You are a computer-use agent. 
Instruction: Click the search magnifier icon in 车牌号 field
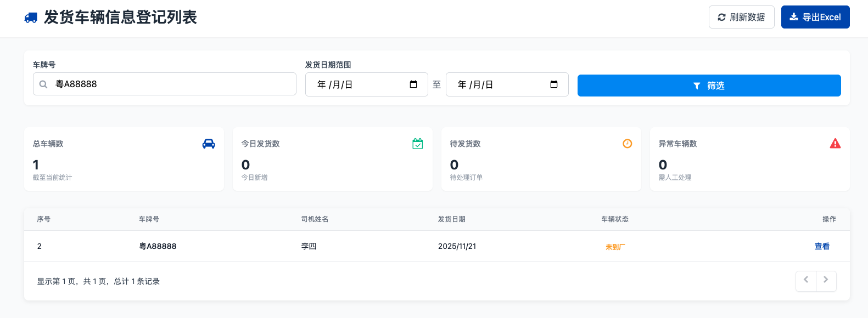coord(43,84)
